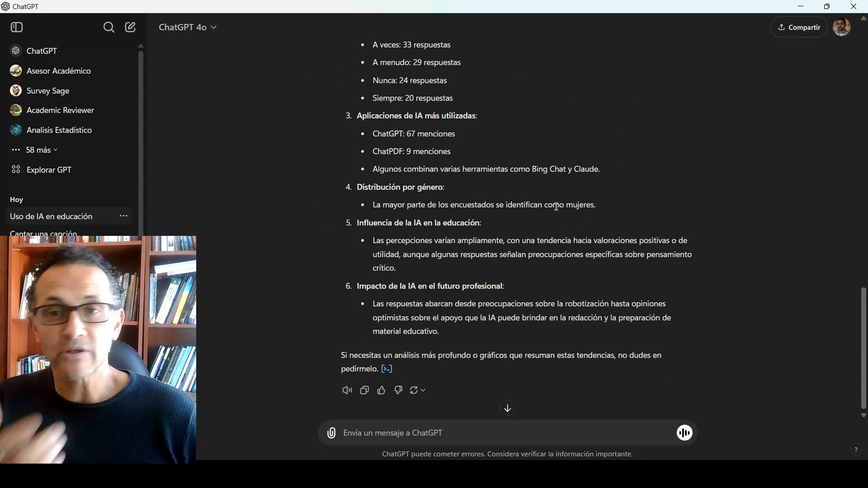
Task: Click text A menudo: 29 respuestas
Action: pyautogui.click(x=416, y=62)
